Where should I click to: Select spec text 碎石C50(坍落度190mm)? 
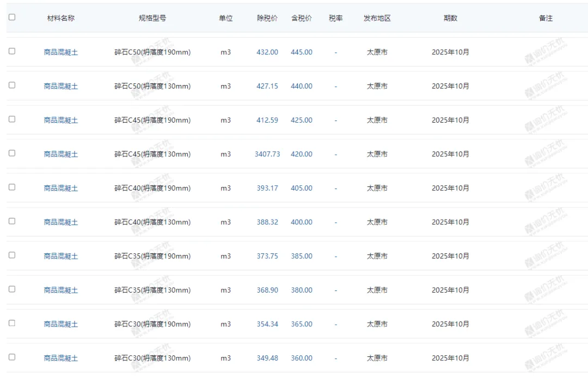point(152,52)
